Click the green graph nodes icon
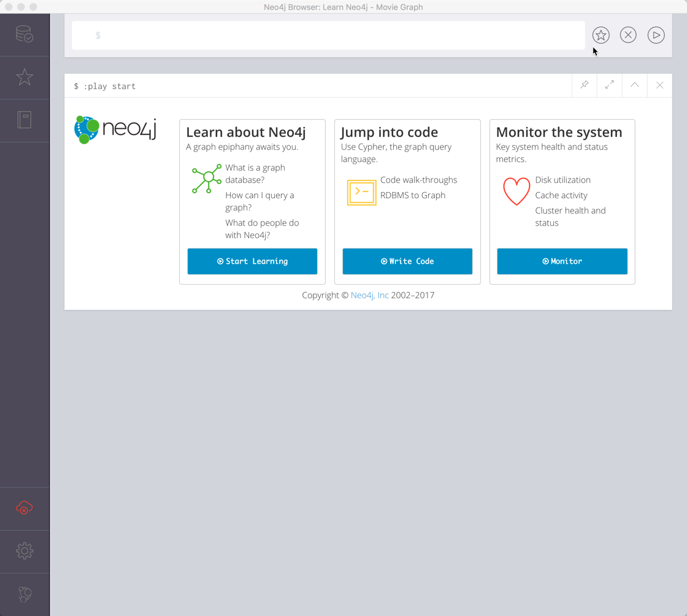The height and width of the screenshot is (616, 687). (x=207, y=179)
